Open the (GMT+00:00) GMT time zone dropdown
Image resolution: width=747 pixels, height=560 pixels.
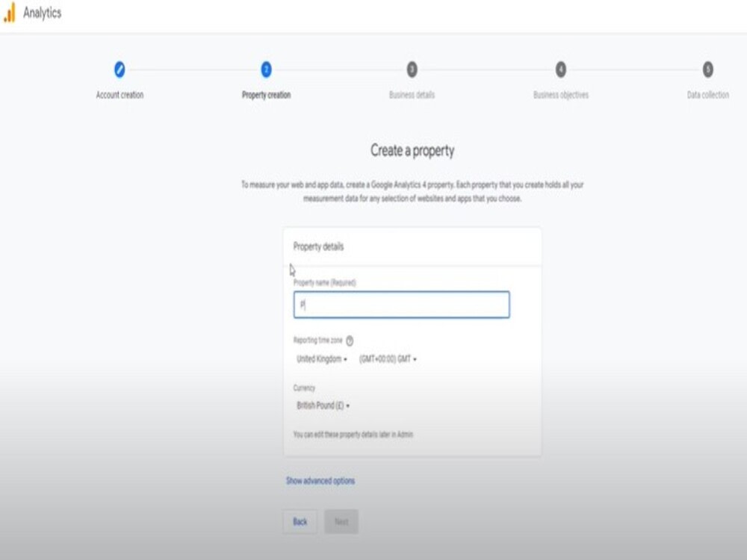click(388, 359)
